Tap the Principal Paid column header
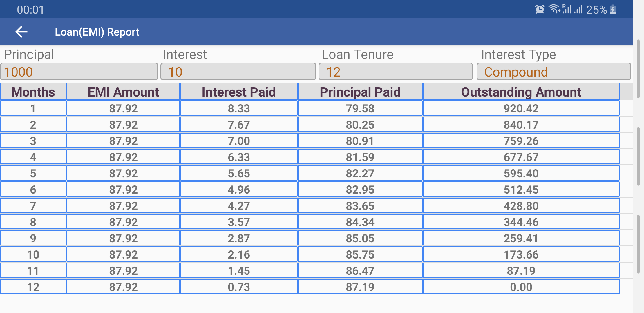 [360, 92]
